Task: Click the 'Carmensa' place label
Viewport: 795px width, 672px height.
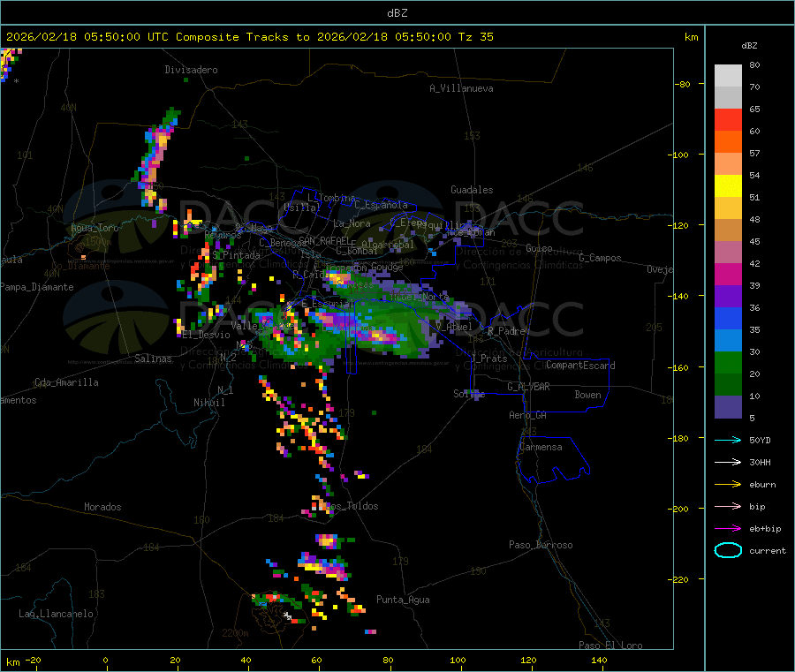Action: [541, 447]
